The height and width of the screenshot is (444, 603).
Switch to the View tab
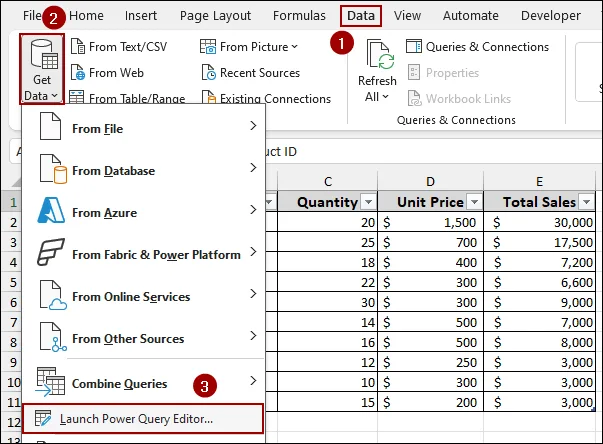click(x=407, y=15)
